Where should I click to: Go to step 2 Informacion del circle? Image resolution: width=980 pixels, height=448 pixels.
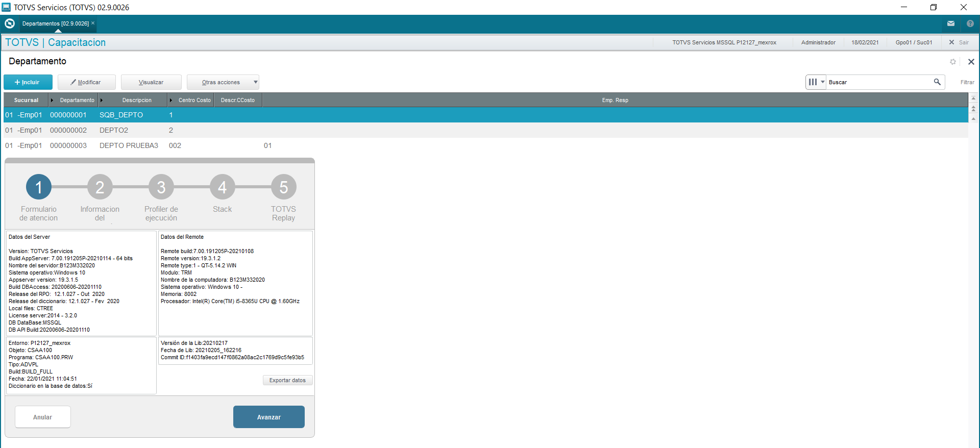coord(100,187)
